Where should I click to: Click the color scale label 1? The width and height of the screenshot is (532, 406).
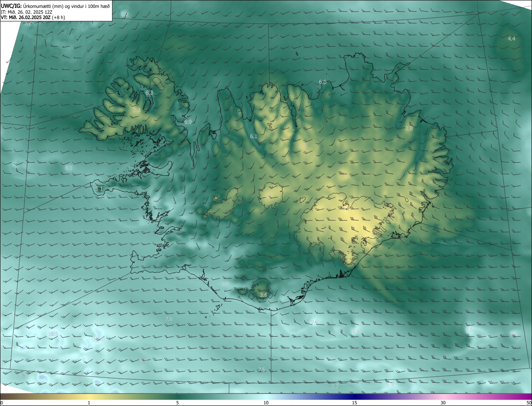click(x=89, y=403)
